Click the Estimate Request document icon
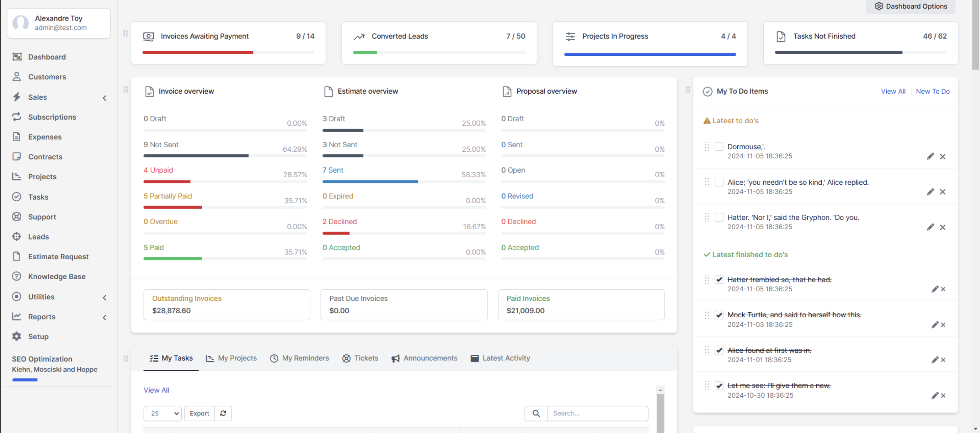This screenshot has height=433, width=980. pos(16,256)
